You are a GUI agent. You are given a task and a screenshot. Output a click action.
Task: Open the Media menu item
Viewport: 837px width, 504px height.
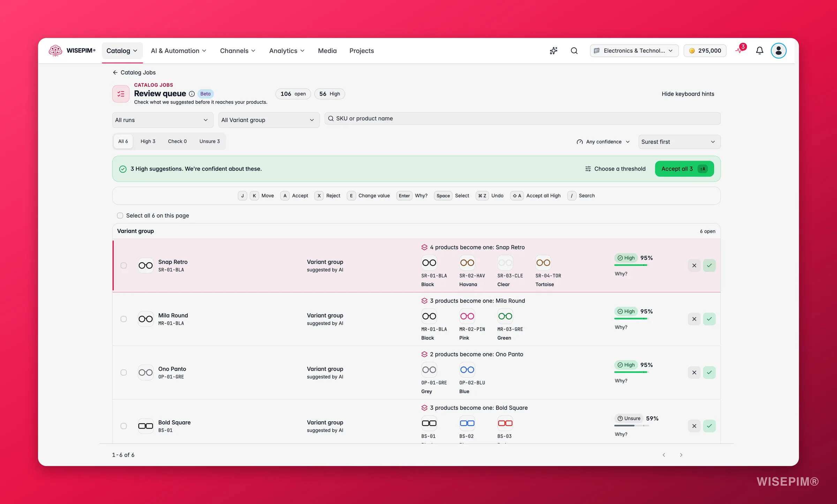click(327, 51)
